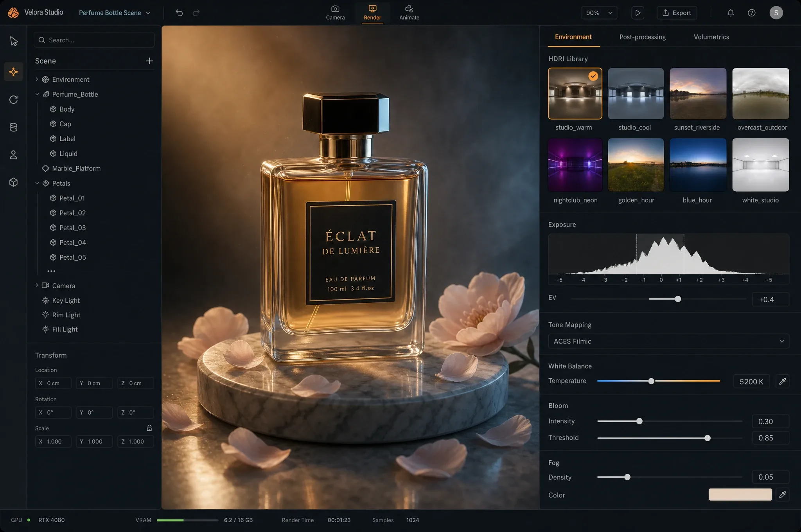The image size is (801, 532).
Task: Click the Bloom Threshold slider handle
Action: coord(707,438)
